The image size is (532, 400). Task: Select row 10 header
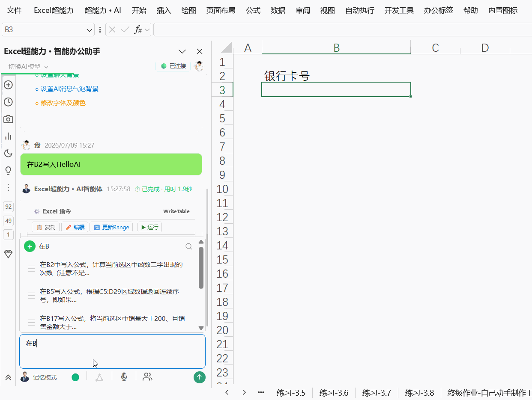[x=222, y=189]
